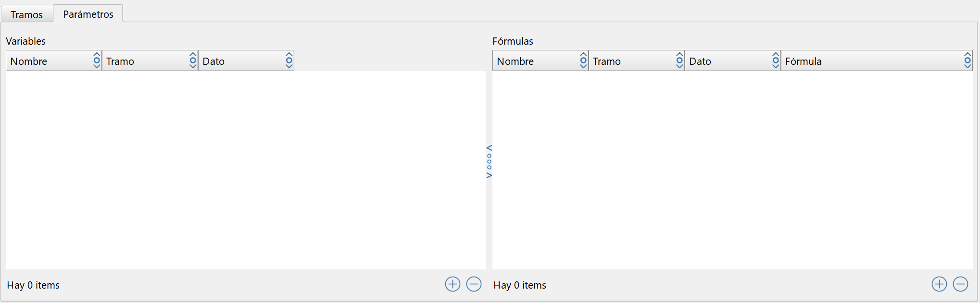Remove item using Fórmulas minus icon
980x303 pixels.
click(960, 284)
